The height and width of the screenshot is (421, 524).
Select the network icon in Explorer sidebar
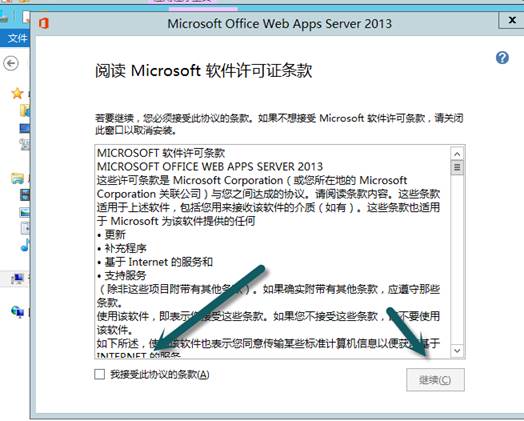click(x=17, y=312)
